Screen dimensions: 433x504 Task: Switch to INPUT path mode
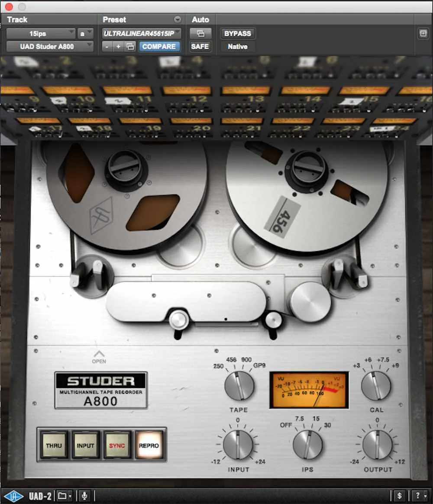[85, 446]
